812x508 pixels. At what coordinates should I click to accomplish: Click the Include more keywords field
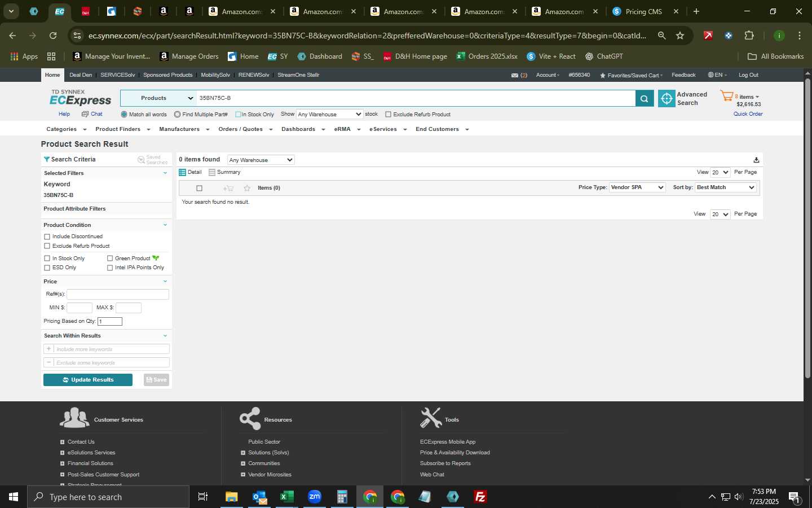pos(112,349)
